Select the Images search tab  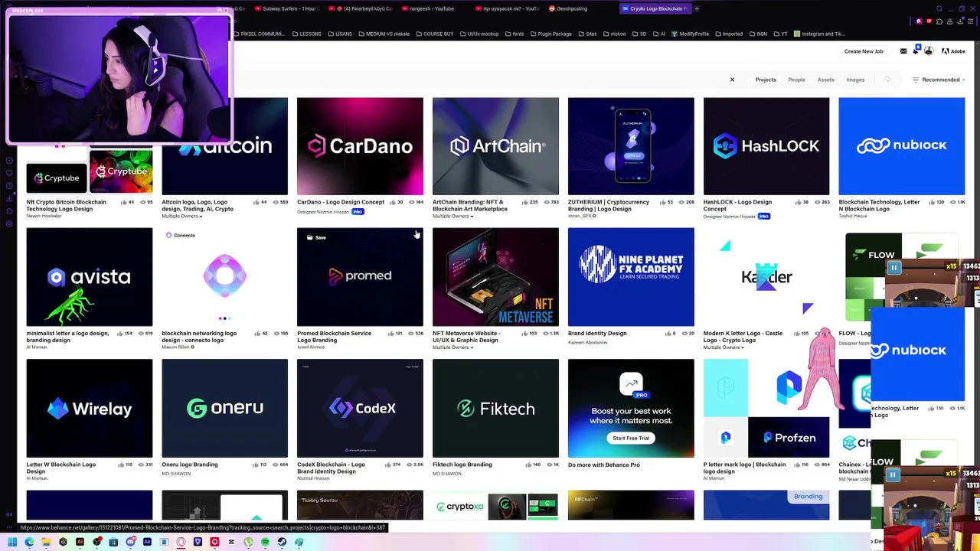(x=856, y=80)
